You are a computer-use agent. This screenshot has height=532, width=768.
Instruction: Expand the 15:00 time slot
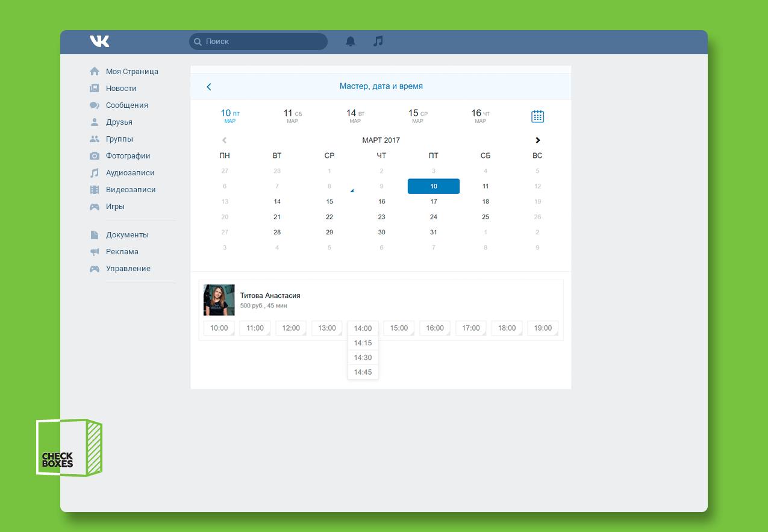[399, 328]
